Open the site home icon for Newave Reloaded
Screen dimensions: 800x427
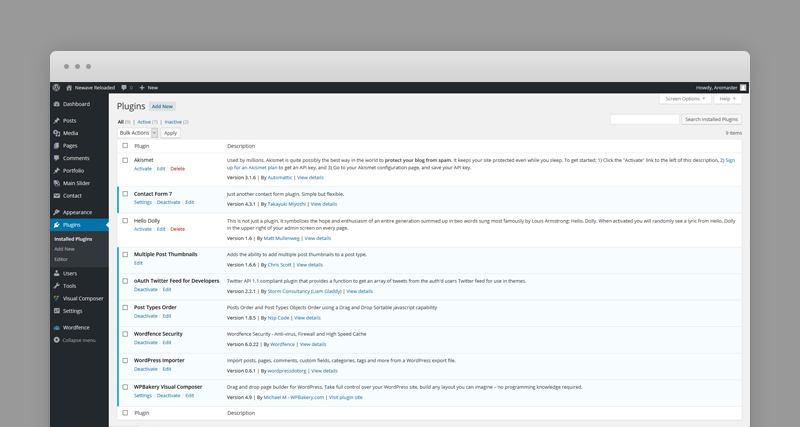(69, 88)
